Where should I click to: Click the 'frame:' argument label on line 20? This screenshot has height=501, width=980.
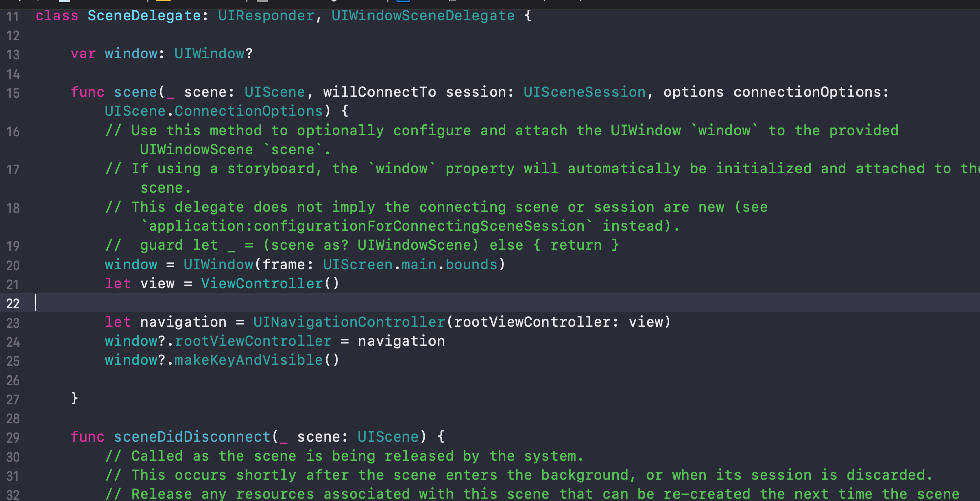(288, 265)
